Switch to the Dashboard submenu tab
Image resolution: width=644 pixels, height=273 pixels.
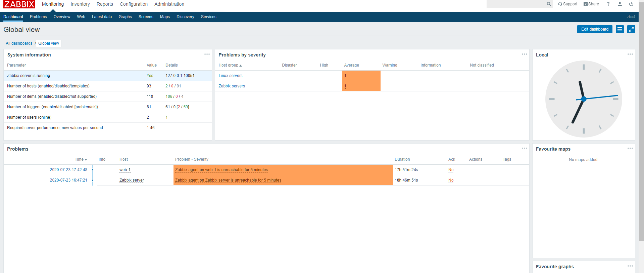click(13, 17)
